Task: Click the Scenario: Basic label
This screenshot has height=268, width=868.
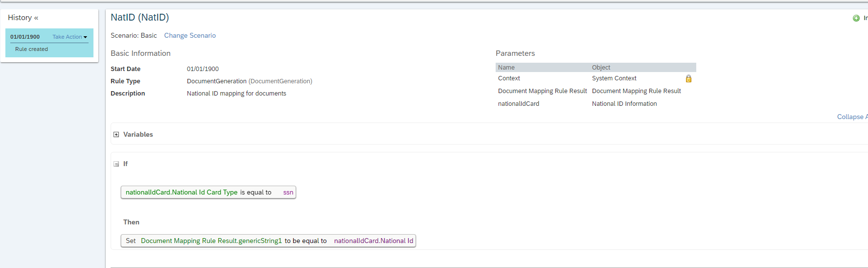Action: [x=134, y=35]
